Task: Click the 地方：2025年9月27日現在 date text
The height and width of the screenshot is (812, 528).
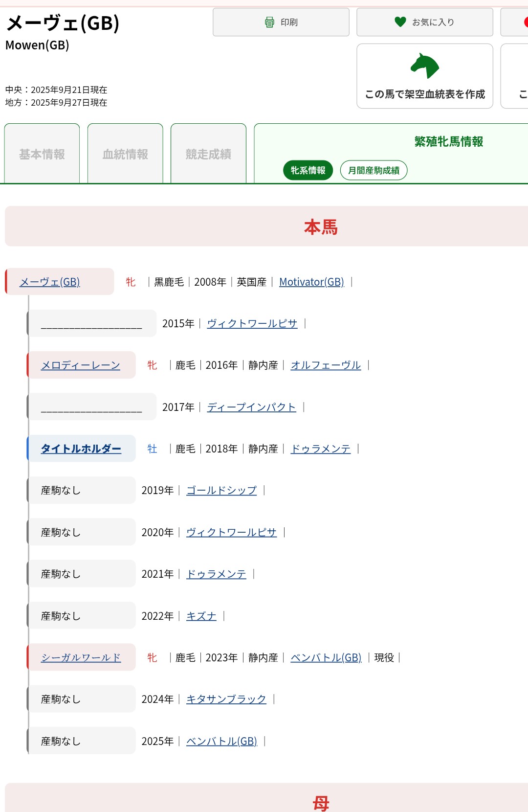Action: 56,103
